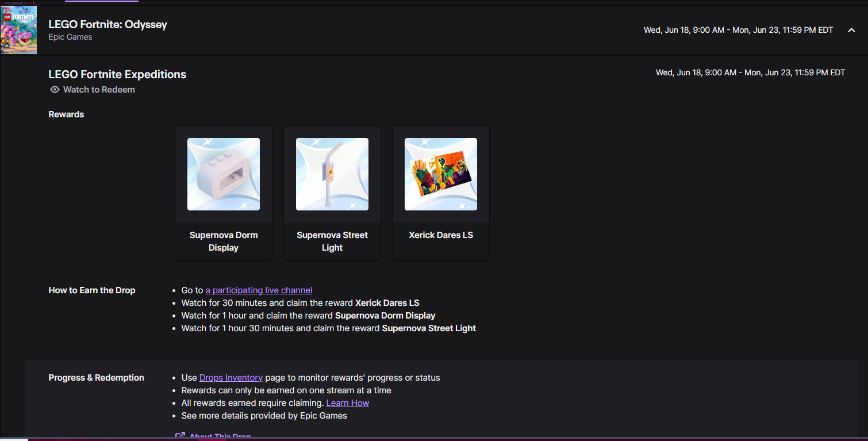Click the Supernova Dorm Display card caption

coord(224,241)
